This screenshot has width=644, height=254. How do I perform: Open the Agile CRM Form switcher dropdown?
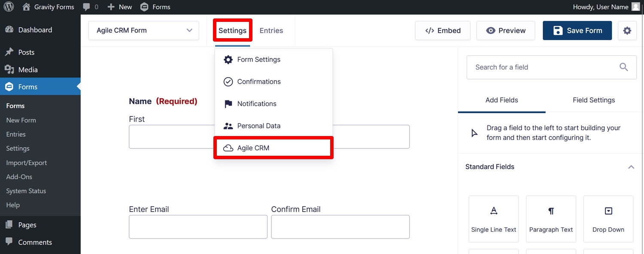pyautogui.click(x=144, y=30)
